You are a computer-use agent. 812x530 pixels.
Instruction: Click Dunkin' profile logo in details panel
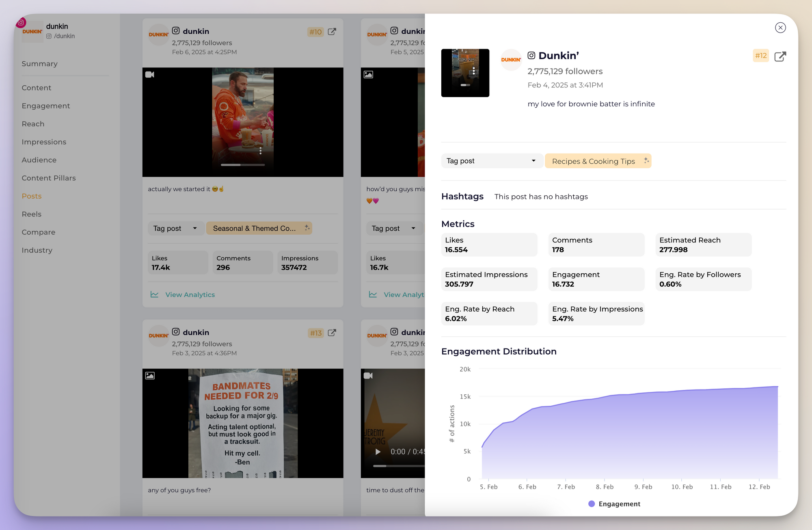(511, 60)
